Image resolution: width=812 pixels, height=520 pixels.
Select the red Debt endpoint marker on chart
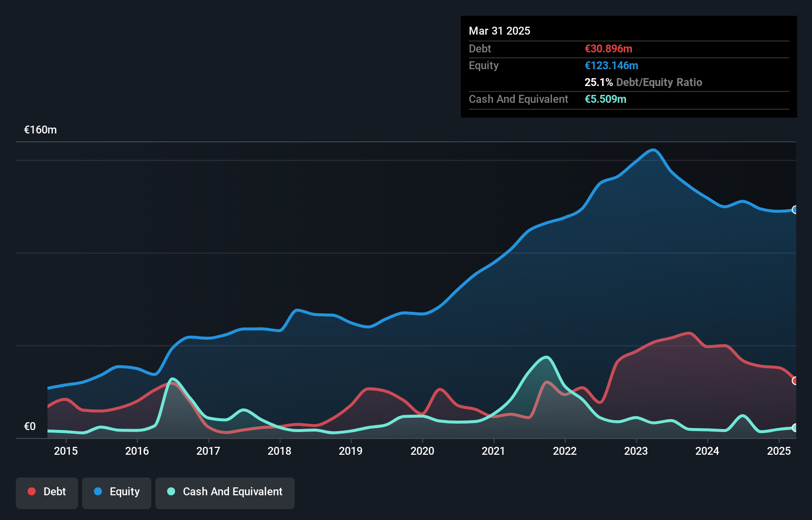point(795,381)
